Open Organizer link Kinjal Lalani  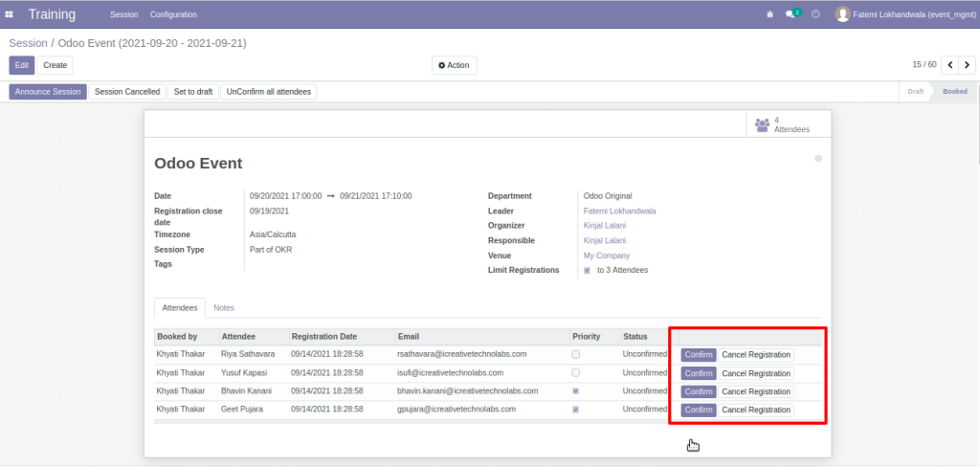click(x=605, y=226)
